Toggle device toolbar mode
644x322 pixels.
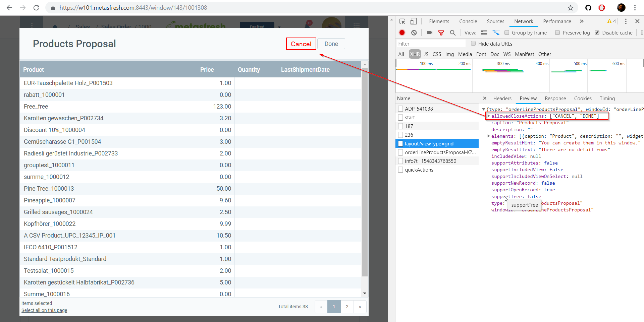(414, 21)
